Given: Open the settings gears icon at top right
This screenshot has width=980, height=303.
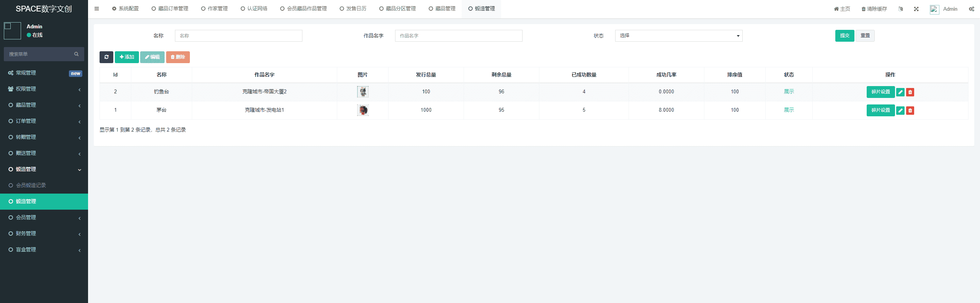Looking at the screenshot, I should click(972, 9).
